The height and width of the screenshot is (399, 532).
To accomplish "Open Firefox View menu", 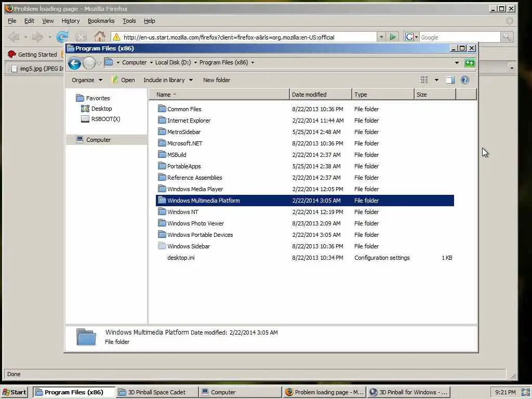I will tap(48, 21).
